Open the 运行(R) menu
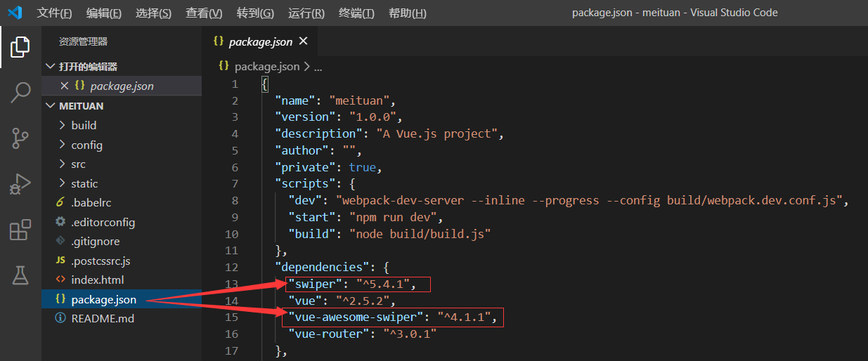Viewport: 868px width, 361px height. 306,13
